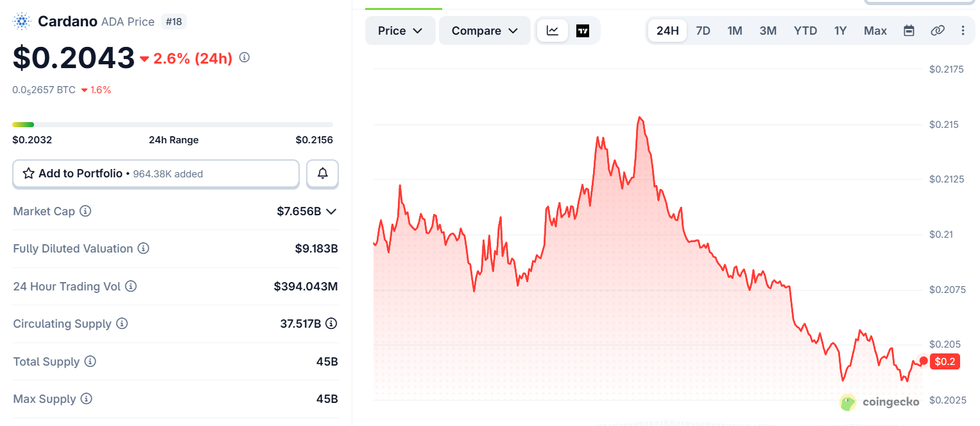The width and height of the screenshot is (980, 426).
Task: Show the Max Supply info icon
Action: (x=87, y=398)
